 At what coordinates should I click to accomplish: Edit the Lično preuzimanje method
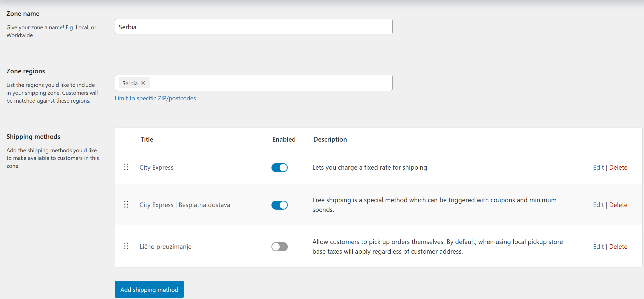[598, 247]
